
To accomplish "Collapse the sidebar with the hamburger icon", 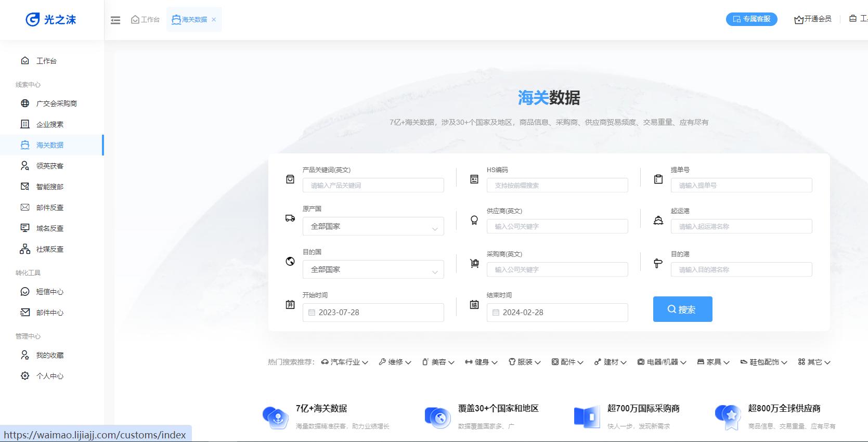I will pyautogui.click(x=115, y=20).
